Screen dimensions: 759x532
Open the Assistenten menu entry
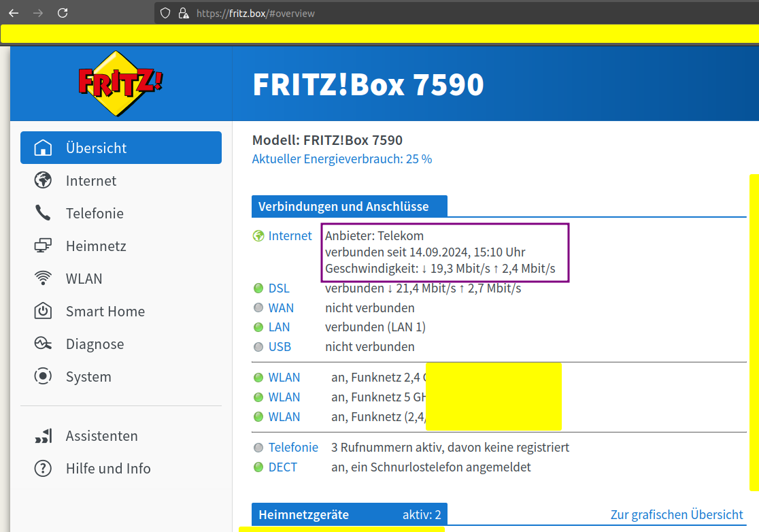[121, 435]
